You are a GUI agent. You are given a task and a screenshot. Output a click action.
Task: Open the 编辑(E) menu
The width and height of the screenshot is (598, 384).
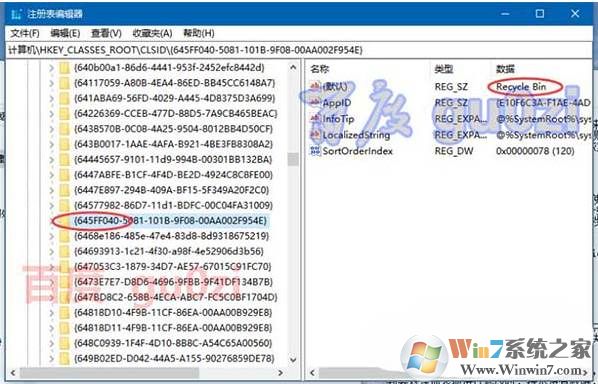point(65,34)
